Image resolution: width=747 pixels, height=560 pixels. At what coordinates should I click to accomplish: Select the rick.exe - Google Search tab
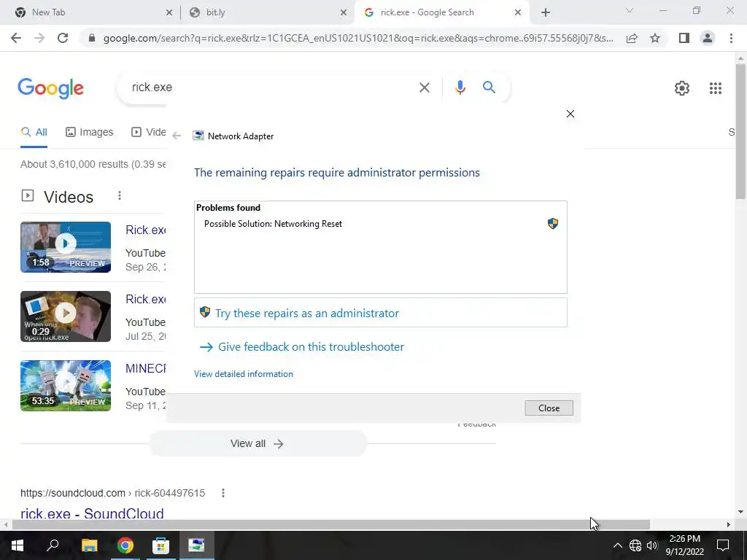[442, 12]
